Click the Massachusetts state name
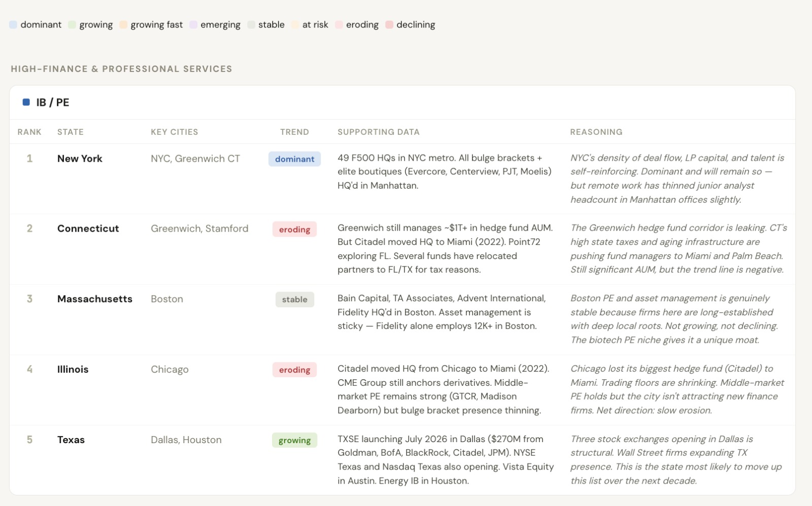Viewport: 812px width, 506px height. tap(94, 299)
